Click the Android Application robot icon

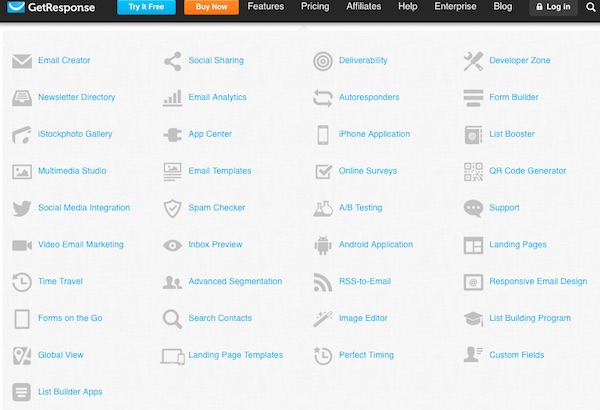click(323, 245)
